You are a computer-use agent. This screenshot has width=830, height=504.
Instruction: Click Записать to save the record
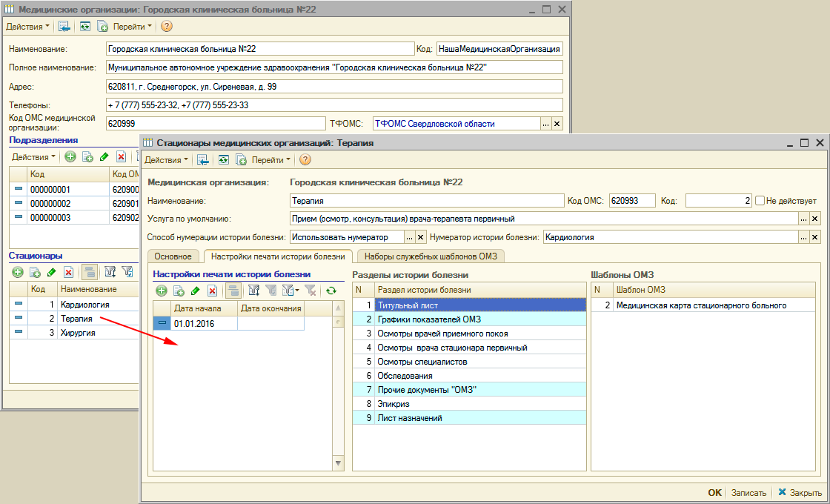(748, 492)
